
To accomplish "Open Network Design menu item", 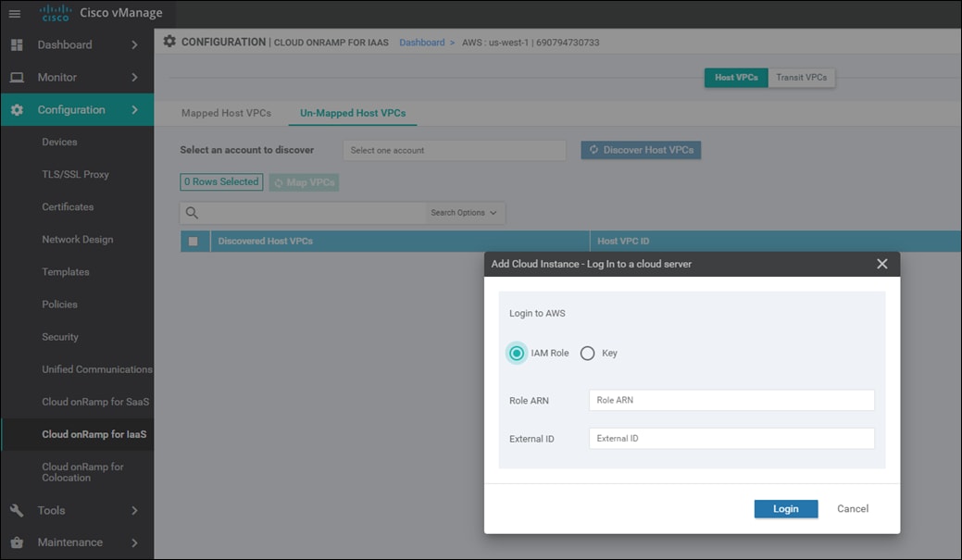I will [x=78, y=239].
